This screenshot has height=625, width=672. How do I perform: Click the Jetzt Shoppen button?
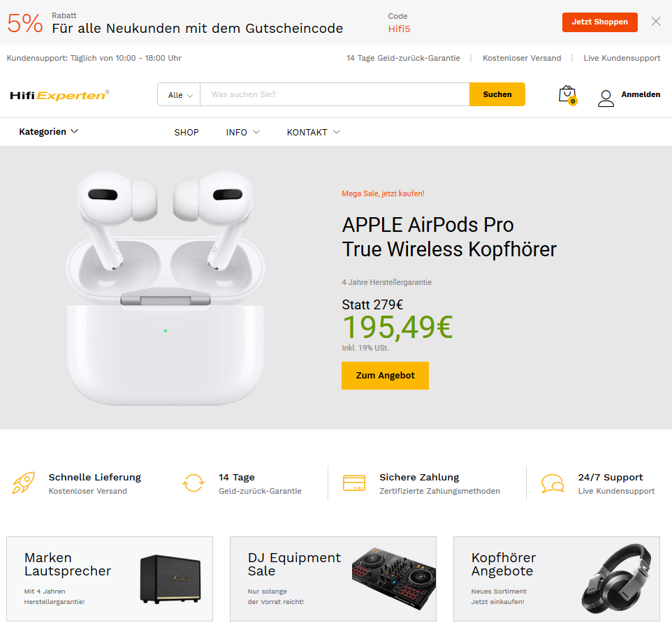click(599, 22)
